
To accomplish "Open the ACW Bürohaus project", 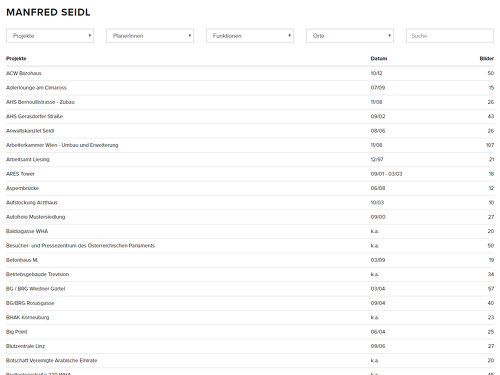I will (x=24, y=73).
